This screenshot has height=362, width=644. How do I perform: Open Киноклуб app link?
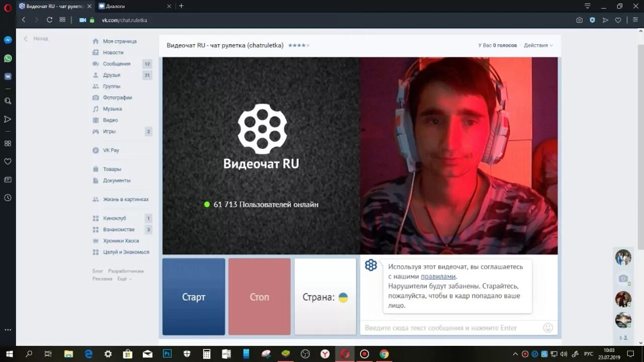[114, 218]
